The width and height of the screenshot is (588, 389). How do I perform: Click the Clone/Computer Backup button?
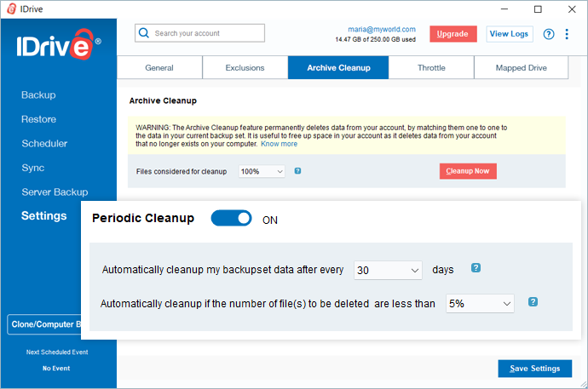coord(44,324)
